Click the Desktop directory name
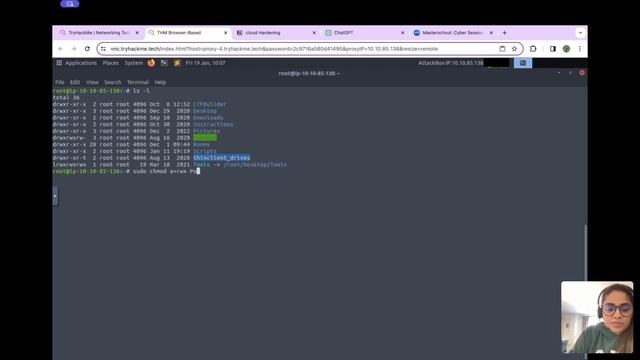 pyautogui.click(x=205, y=111)
